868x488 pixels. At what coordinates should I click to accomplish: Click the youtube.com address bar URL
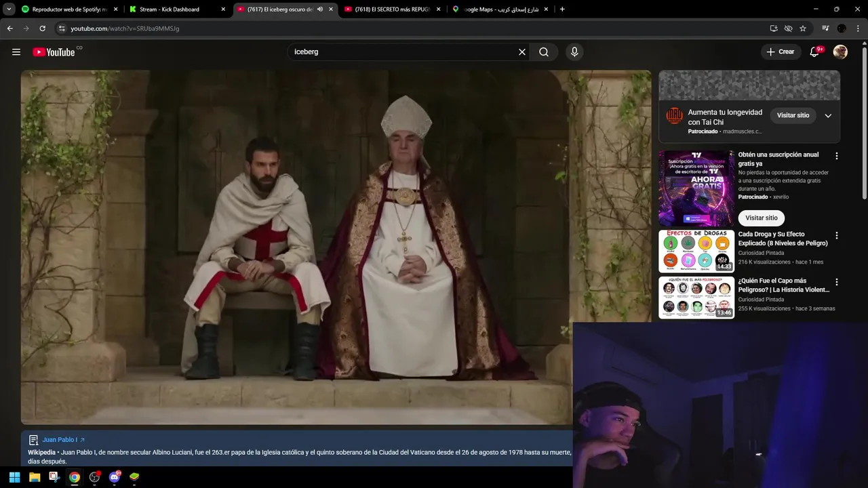point(125,28)
